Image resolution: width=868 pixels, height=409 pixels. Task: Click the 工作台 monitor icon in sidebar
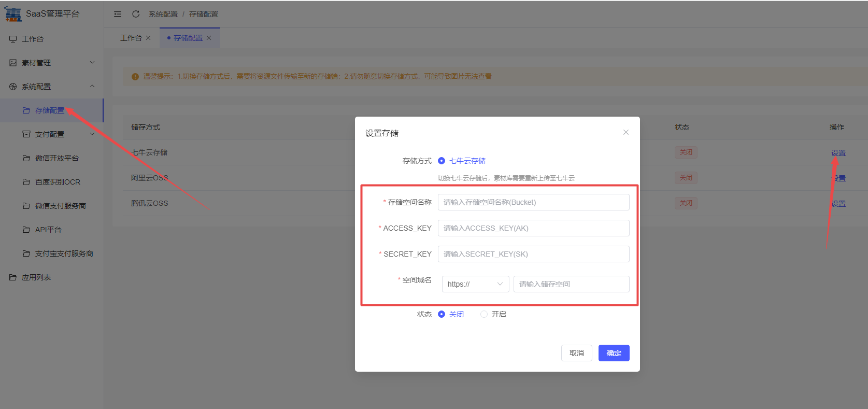(13, 39)
